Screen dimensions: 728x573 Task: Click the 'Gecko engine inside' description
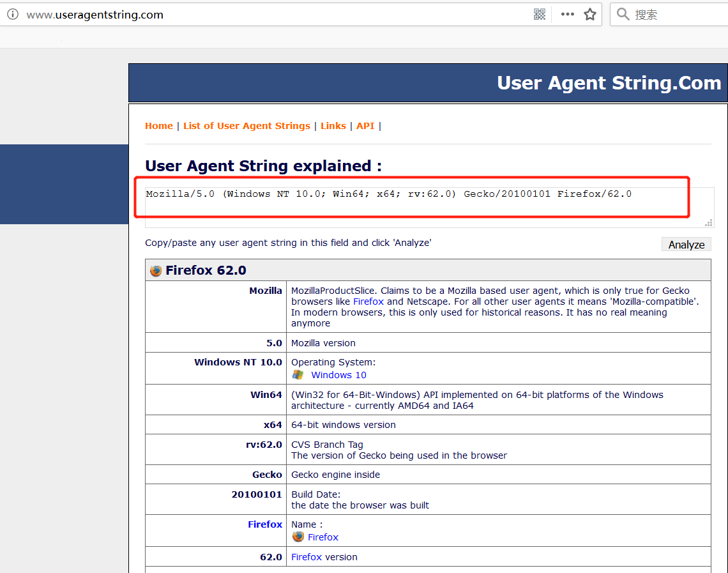pyautogui.click(x=336, y=475)
